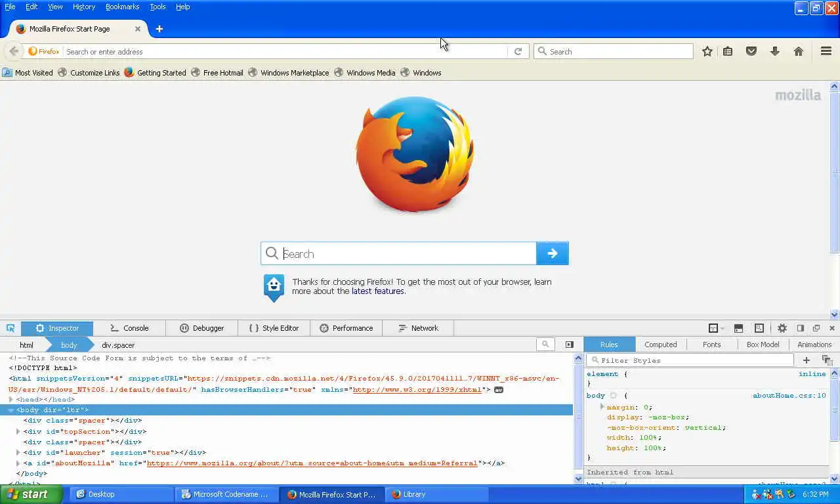840x504 pixels.
Task: Click the browser Back arrow button
Action: 14,51
